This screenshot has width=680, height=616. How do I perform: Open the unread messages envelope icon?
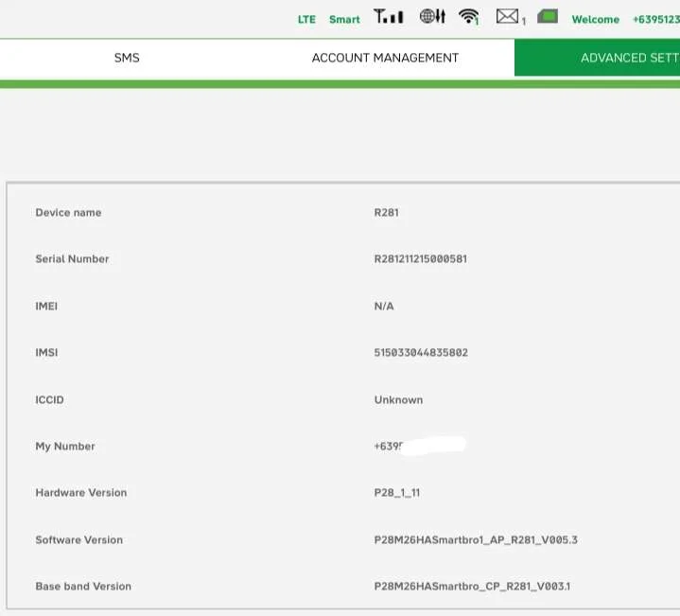(507, 16)
